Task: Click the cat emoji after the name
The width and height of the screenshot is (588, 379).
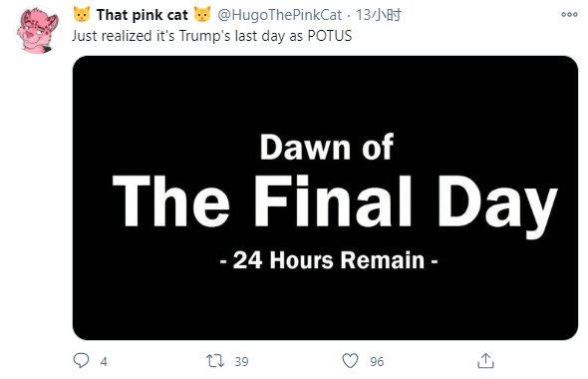Action: point(202,14)
